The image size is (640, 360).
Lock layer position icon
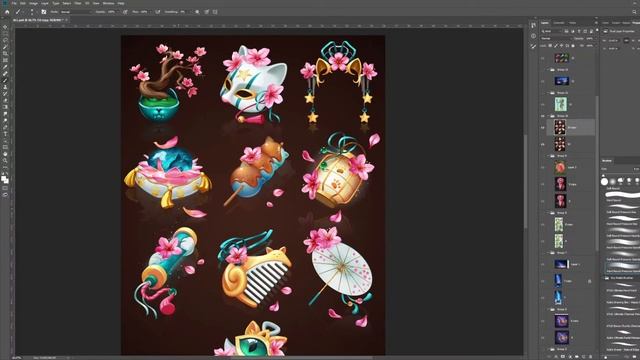click(x=562, y=46)
